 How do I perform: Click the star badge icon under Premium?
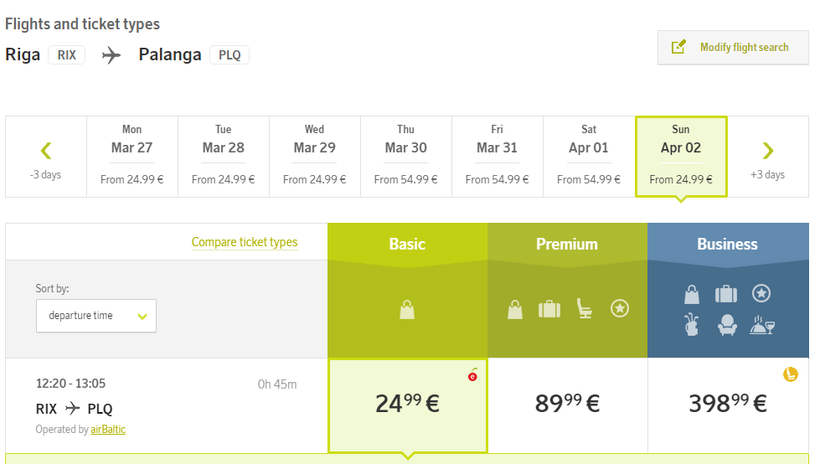coord(620,309)
